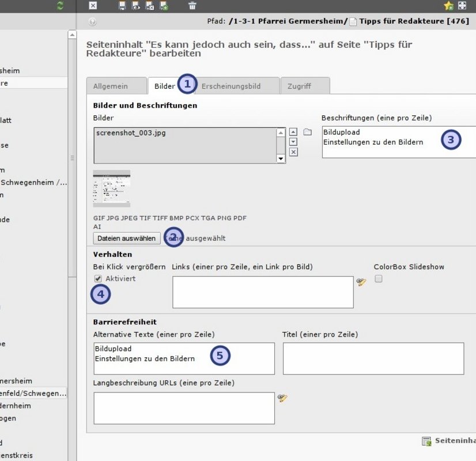Viewport: 476px width, 461px height.
Task: Move selected image down in Bilder list
Action: 293,142
